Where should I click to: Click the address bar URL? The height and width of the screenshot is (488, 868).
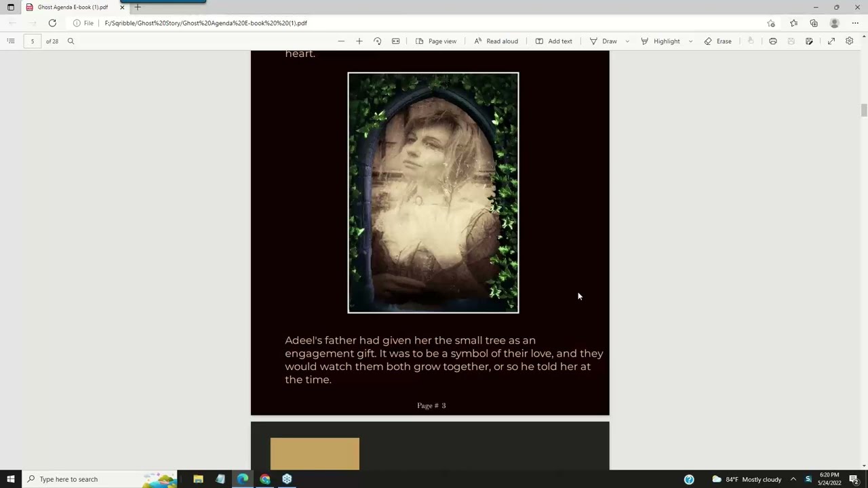pos(206,23)
